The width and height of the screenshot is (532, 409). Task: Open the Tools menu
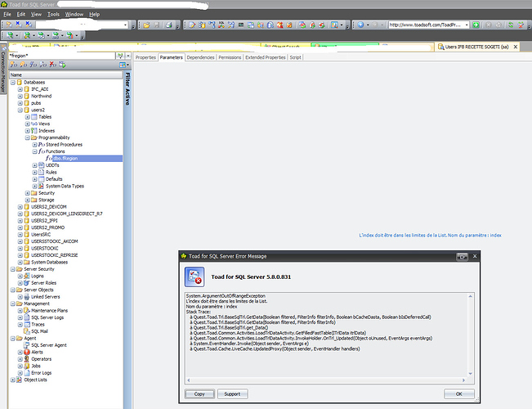53,14
